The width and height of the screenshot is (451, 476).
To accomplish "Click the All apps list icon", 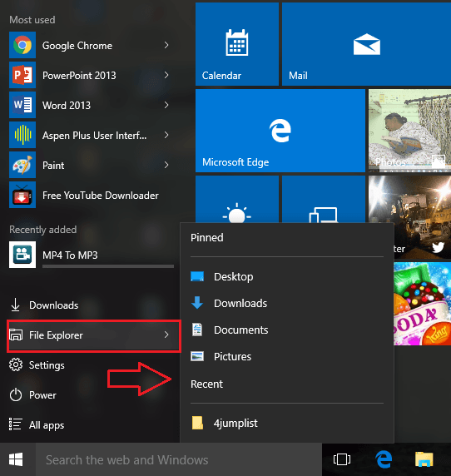I will tap(15, 424).
